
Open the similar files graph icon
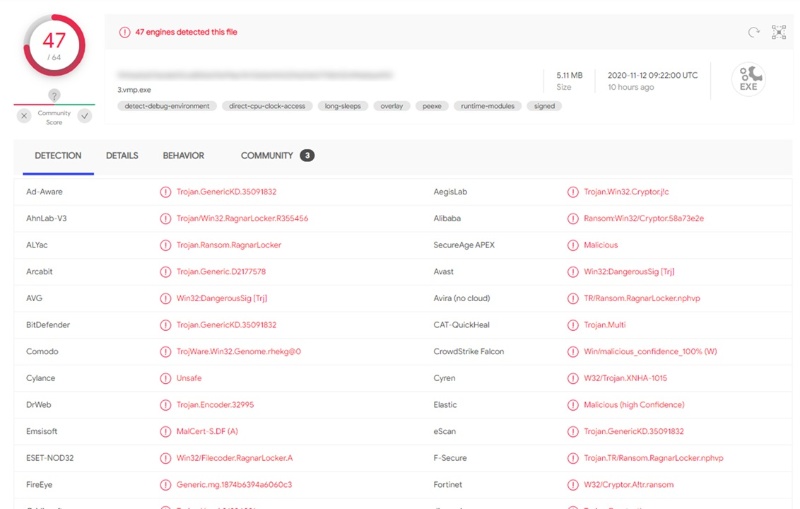tap(779, 32)
